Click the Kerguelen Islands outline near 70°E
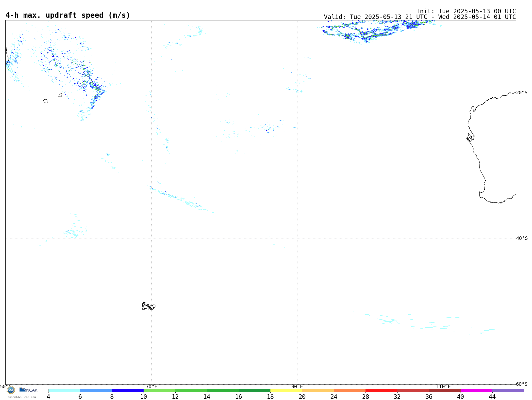 pyautogui.click(x=149, y=306)
